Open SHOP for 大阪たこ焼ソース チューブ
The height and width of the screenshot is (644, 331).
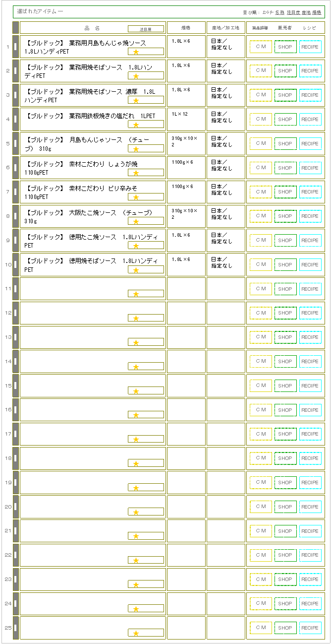pos(285,216)
